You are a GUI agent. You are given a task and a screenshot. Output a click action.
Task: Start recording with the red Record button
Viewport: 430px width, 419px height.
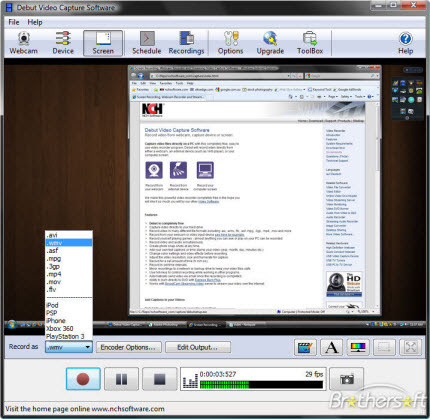coord(83,379)
